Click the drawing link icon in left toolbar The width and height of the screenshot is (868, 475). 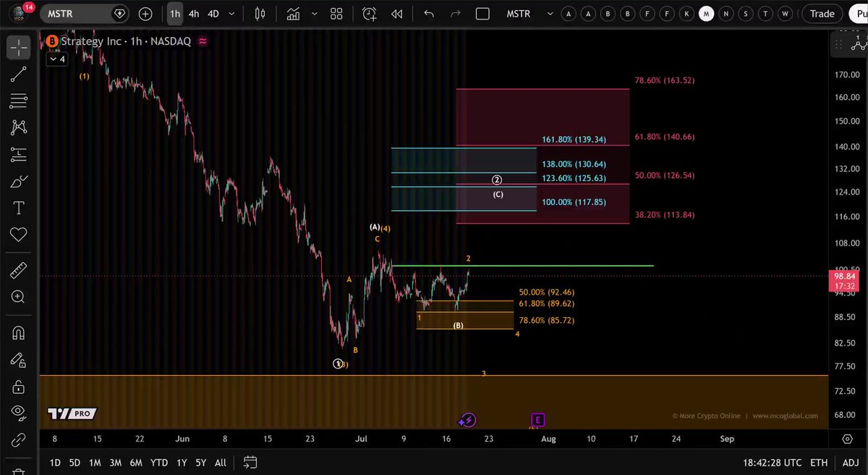[x=19, y=440]
